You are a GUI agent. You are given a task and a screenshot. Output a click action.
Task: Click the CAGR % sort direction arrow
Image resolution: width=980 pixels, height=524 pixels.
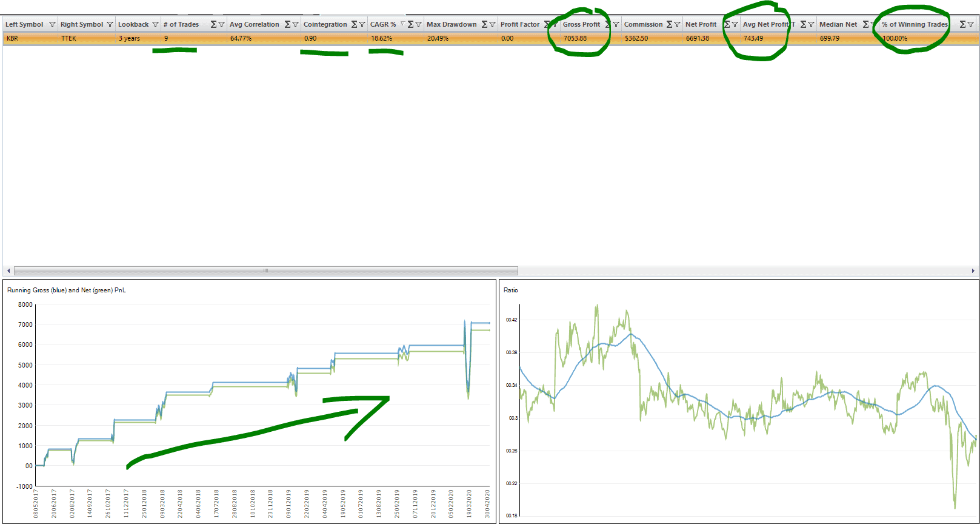402,24
